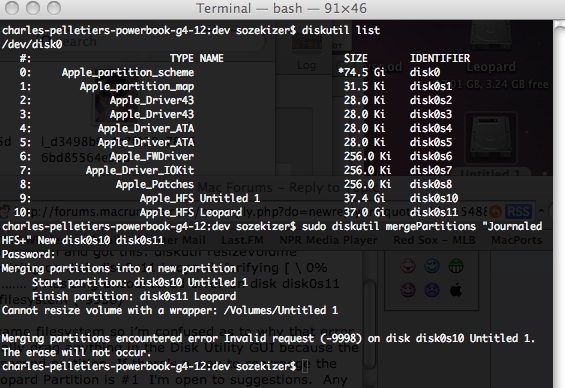The height and width of the screenshot is (388, 565).
Task: Click the 'disk0s4' identifier
Action: click(431, 128)
